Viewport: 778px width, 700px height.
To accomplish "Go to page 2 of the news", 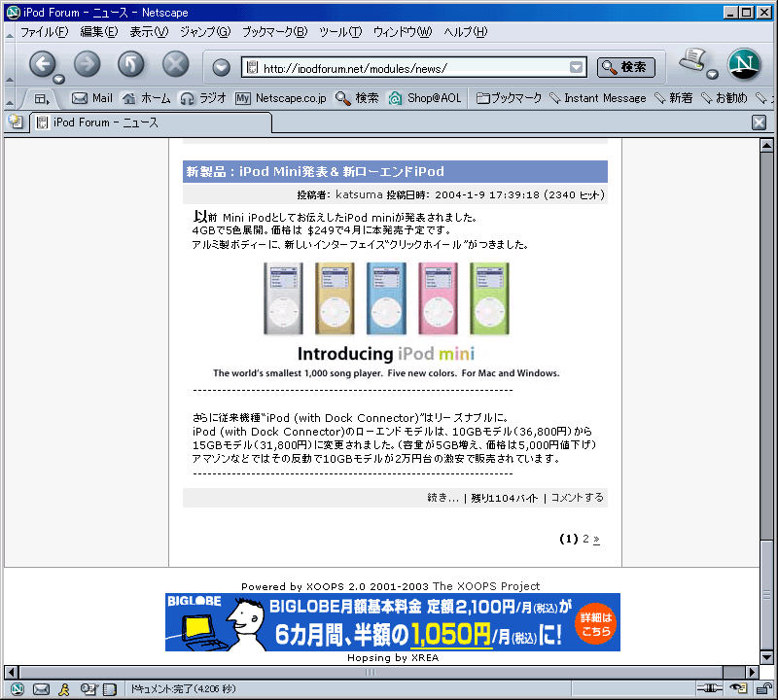I will 586,539.
